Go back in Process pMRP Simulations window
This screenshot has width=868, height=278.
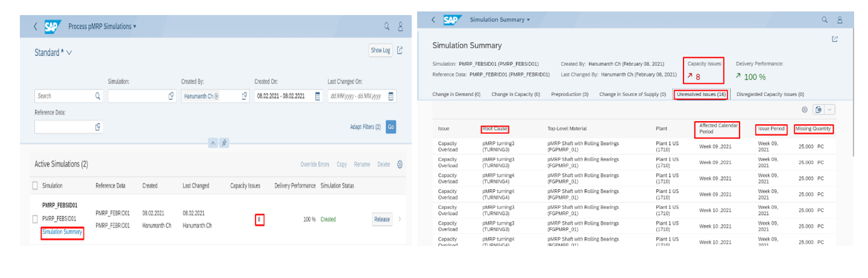point(35,27)
